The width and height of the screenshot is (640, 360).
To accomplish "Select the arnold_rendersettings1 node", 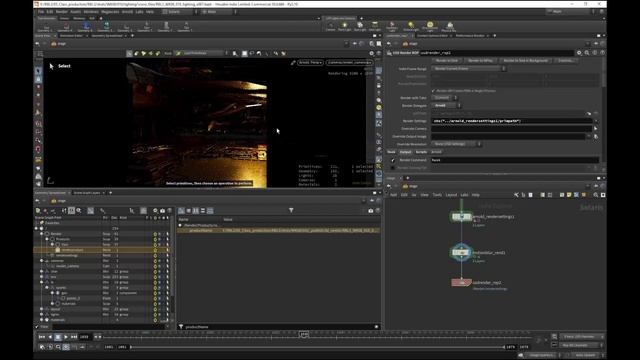I will click(x=462, y=217).
